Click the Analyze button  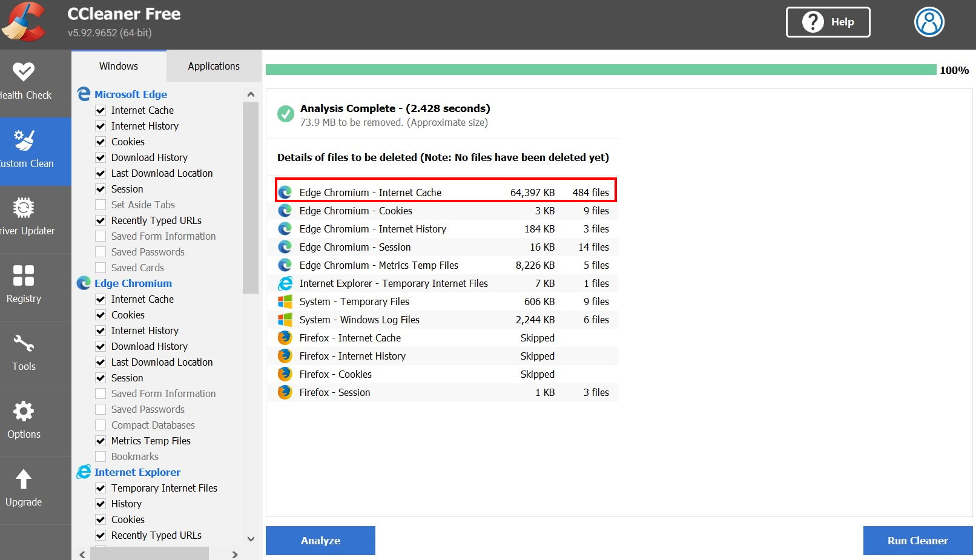coord(320,541)
